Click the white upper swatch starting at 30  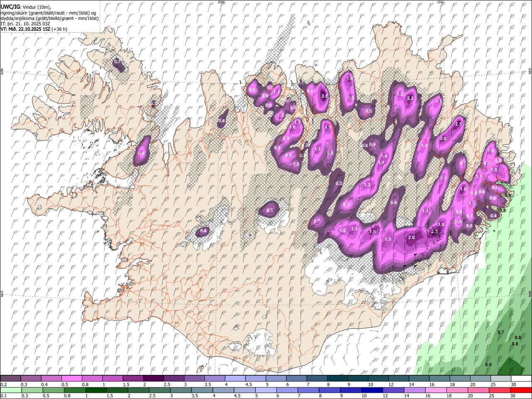tap(520, 378)
